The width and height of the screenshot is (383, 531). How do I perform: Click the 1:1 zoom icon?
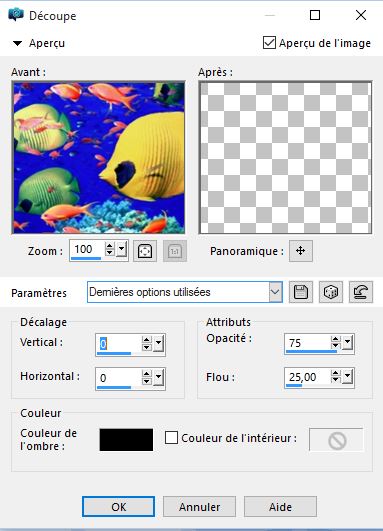coord(175,251)
